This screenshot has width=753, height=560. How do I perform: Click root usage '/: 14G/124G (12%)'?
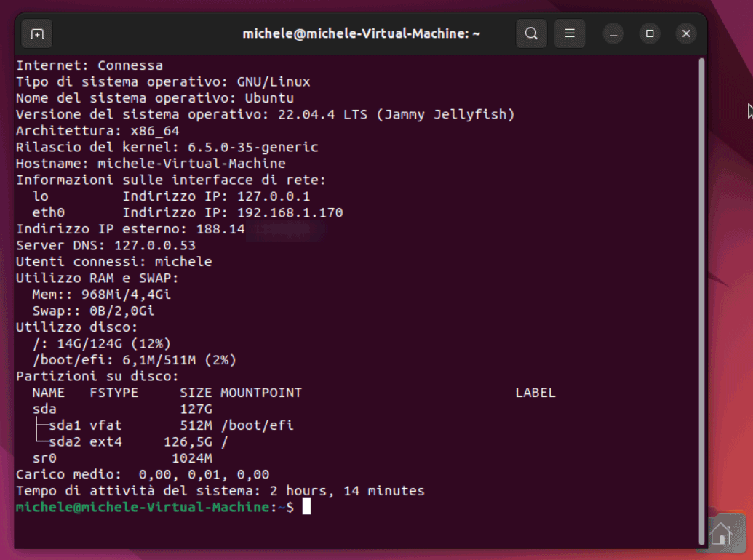[x=101, y=343]
